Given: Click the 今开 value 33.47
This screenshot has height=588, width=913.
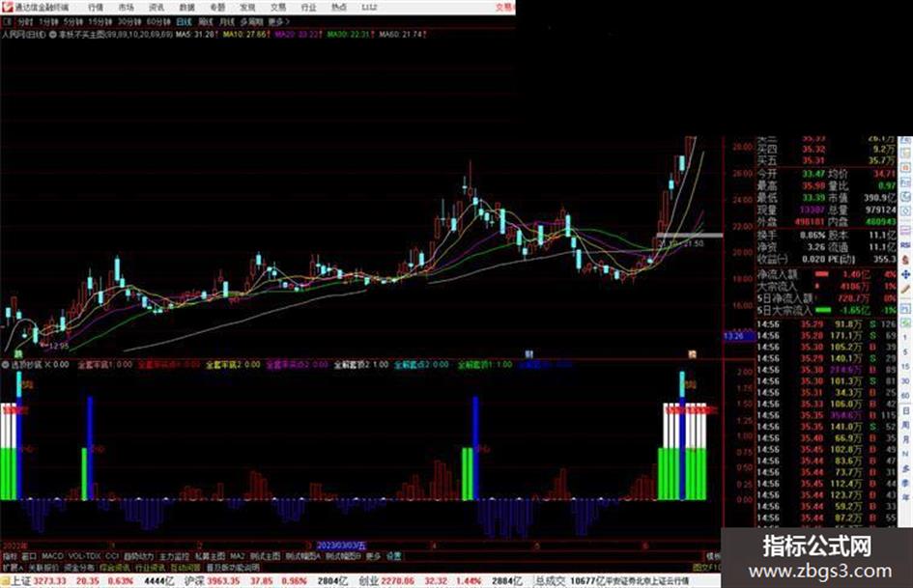Looking at the screenshot, I should (813, 174).
